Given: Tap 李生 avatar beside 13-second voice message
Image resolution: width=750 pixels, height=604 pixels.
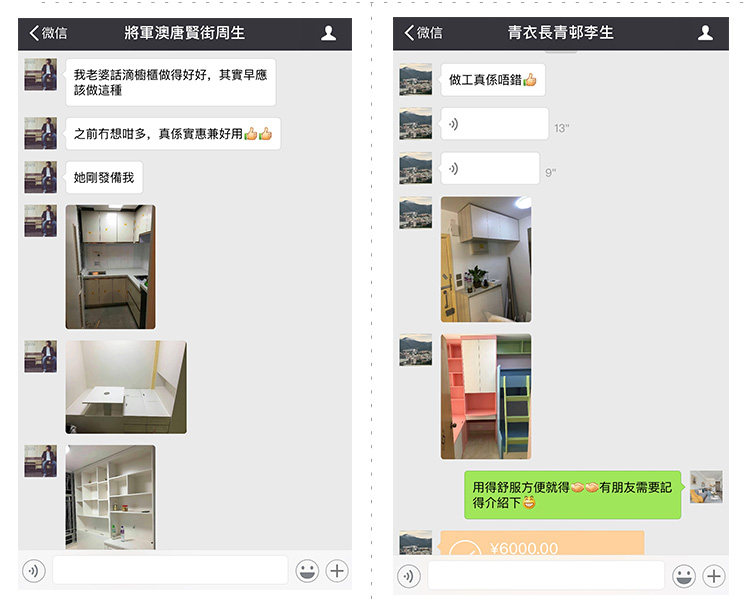Looking at the screenshot, I should point(416,123).
